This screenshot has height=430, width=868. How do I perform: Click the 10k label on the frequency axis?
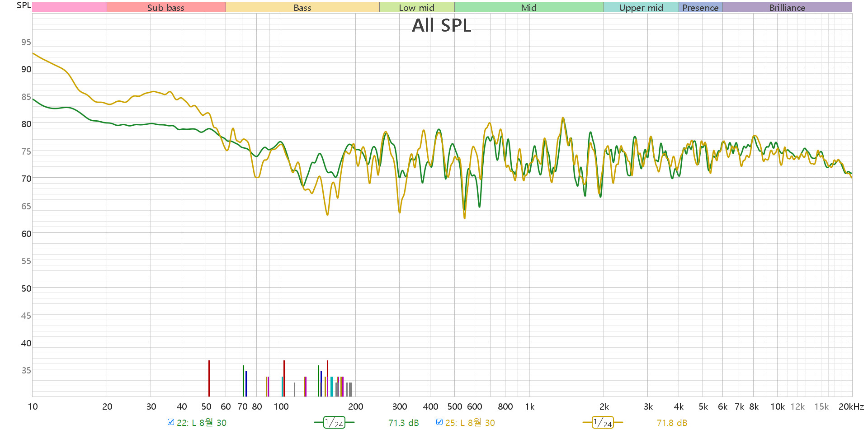tap(778, 406)
